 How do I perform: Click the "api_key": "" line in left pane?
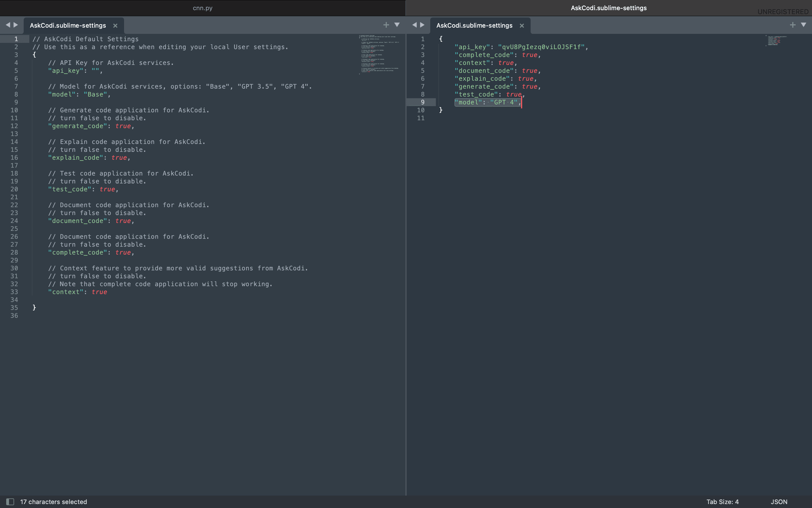click(x=75, y=71)
